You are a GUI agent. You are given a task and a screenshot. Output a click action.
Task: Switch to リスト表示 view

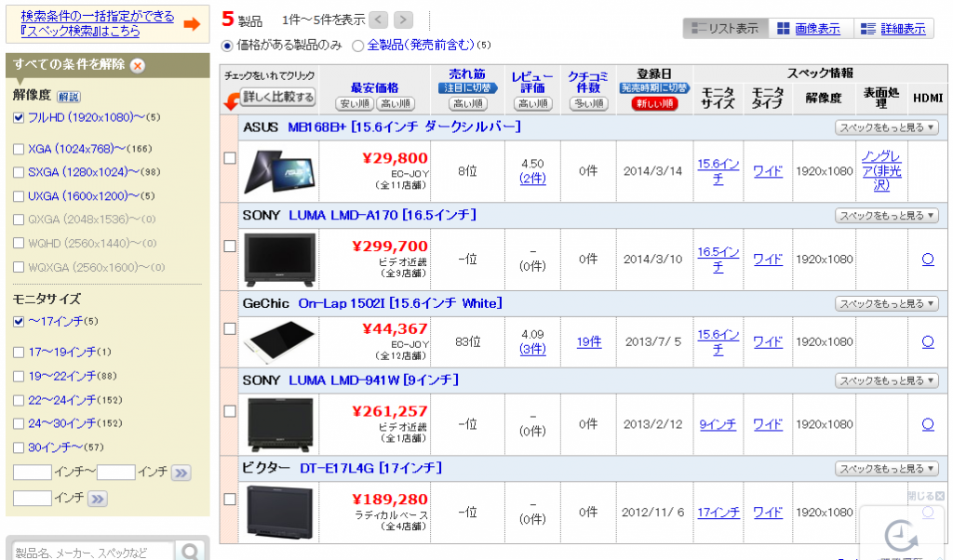726,29
